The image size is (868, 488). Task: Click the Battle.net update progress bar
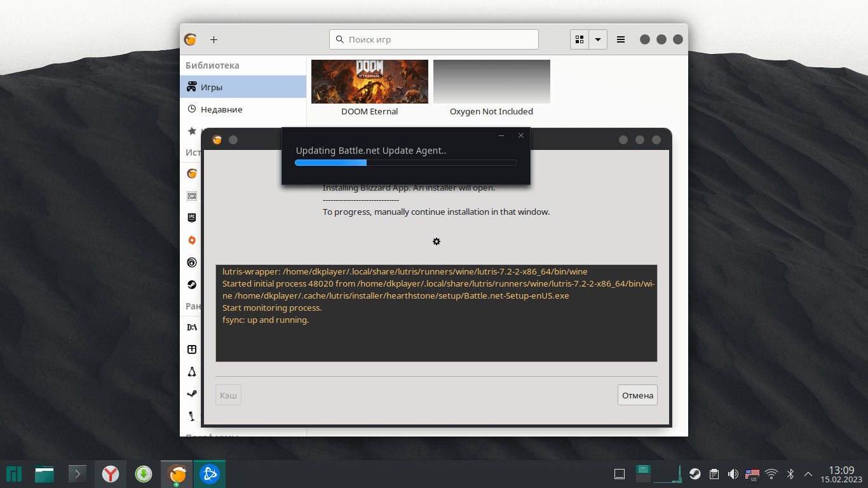(x=406, y=163)
